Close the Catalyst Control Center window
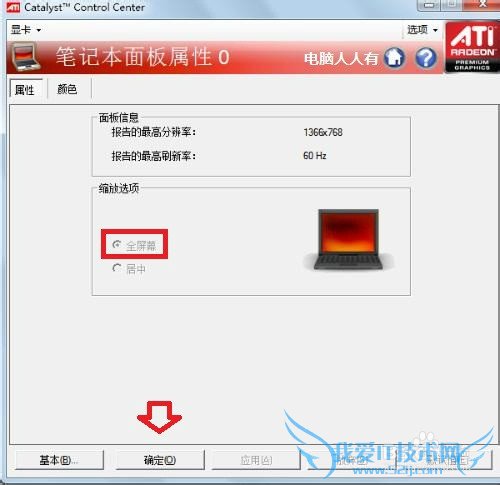 point(482,4)
